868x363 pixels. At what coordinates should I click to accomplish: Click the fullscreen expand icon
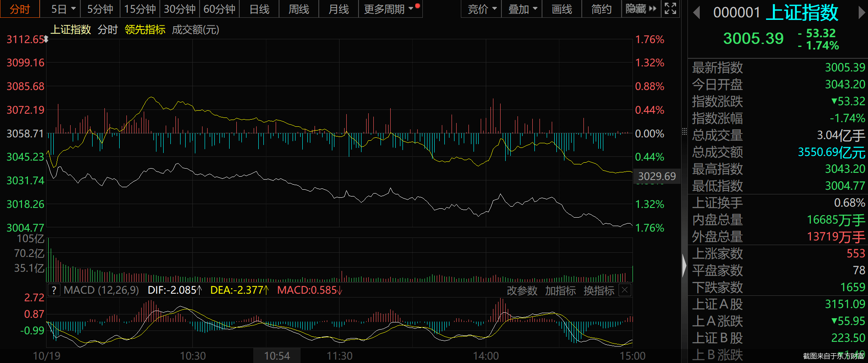click(x=671, y=8)
